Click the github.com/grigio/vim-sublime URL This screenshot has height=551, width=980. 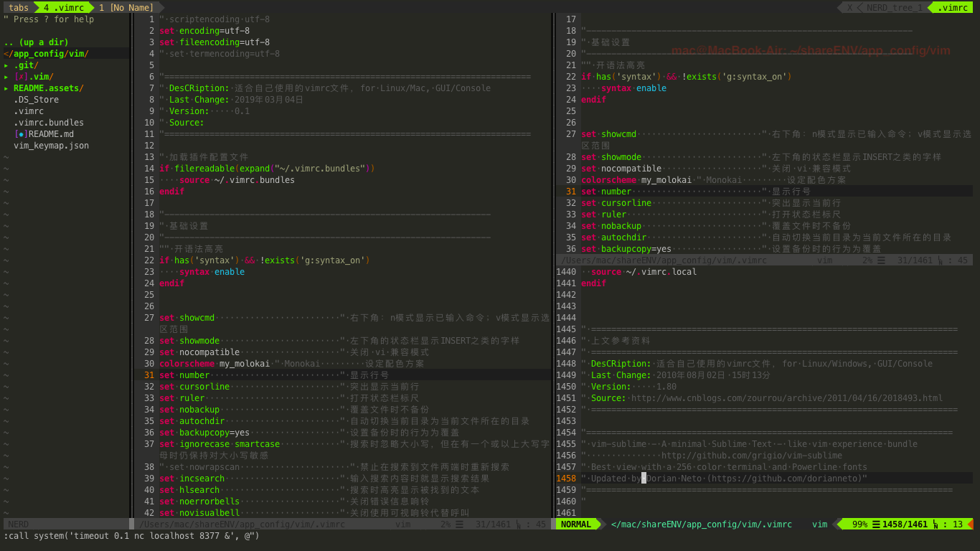(x=752, y=456)
